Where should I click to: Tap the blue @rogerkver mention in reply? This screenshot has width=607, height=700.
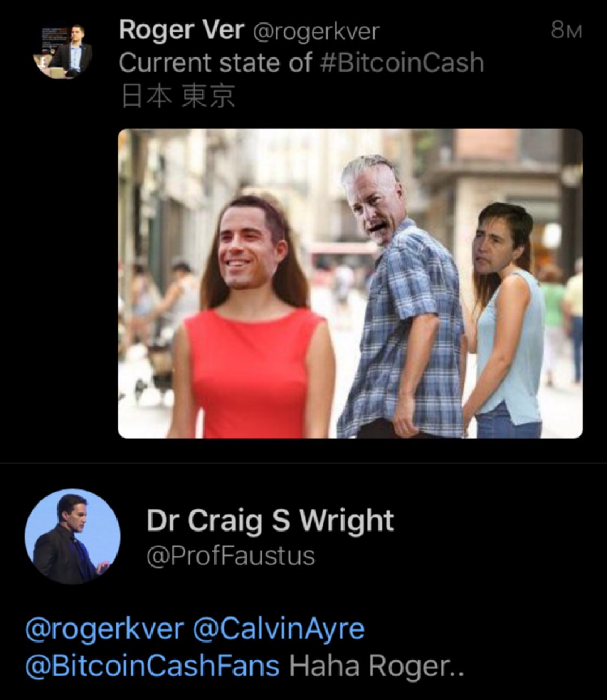click(x=104, y=629)
